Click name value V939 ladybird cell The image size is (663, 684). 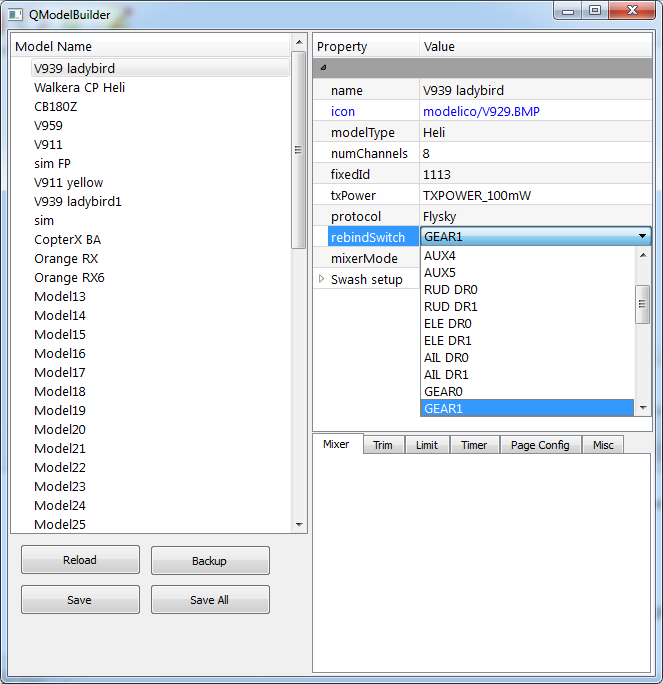click(x=536, y=90)
